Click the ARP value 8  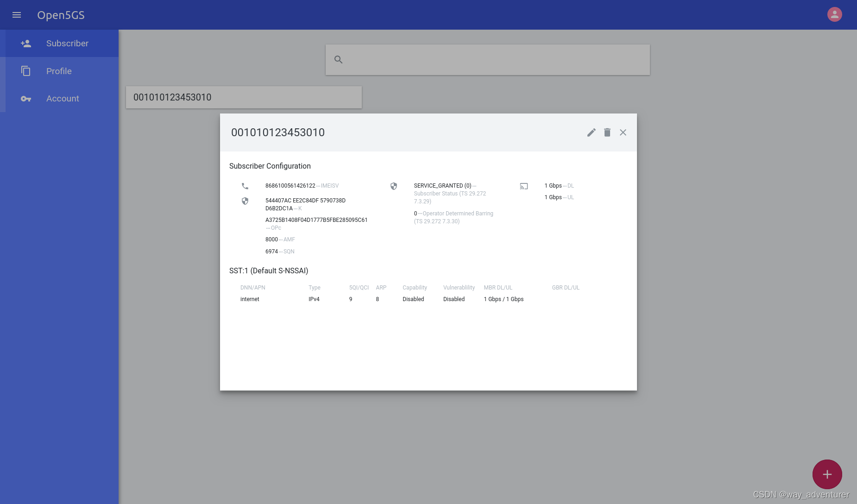coord(378,299)
